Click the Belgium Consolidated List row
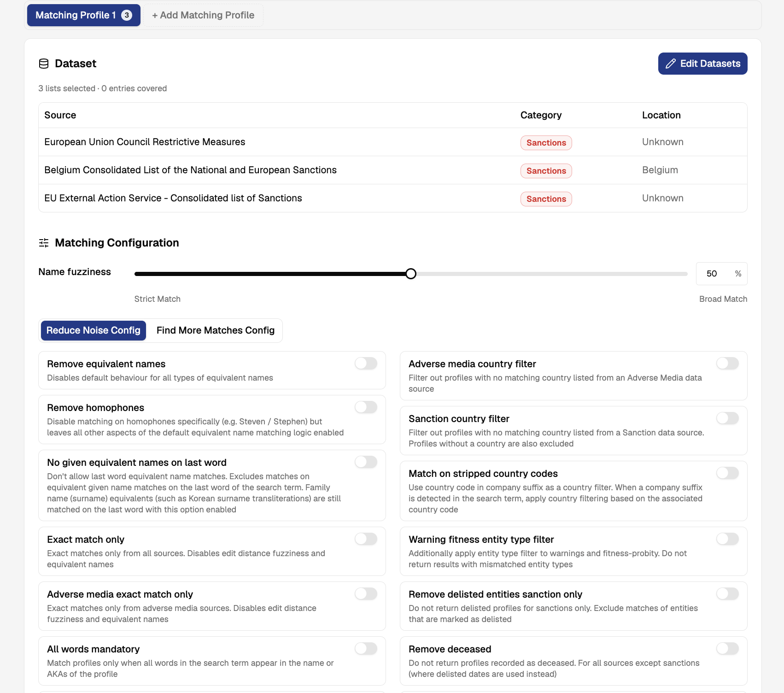The width and height of the screenshot is (784, 693). point(393,170)
